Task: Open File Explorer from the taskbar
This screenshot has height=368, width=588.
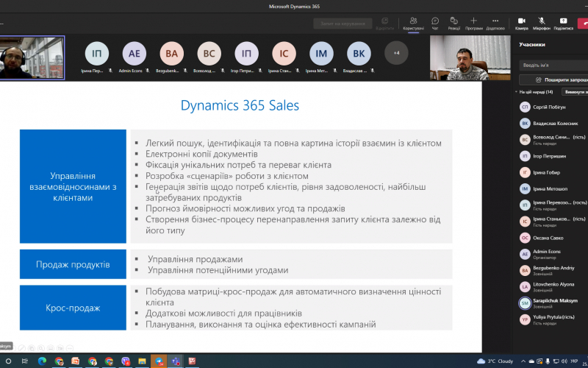Action: (142, 361)
